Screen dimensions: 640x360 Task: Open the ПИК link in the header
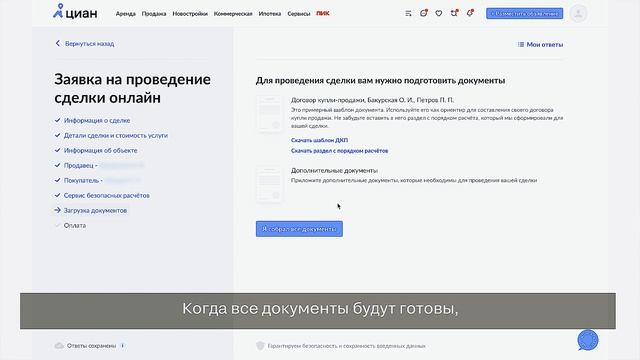point(323,13)
